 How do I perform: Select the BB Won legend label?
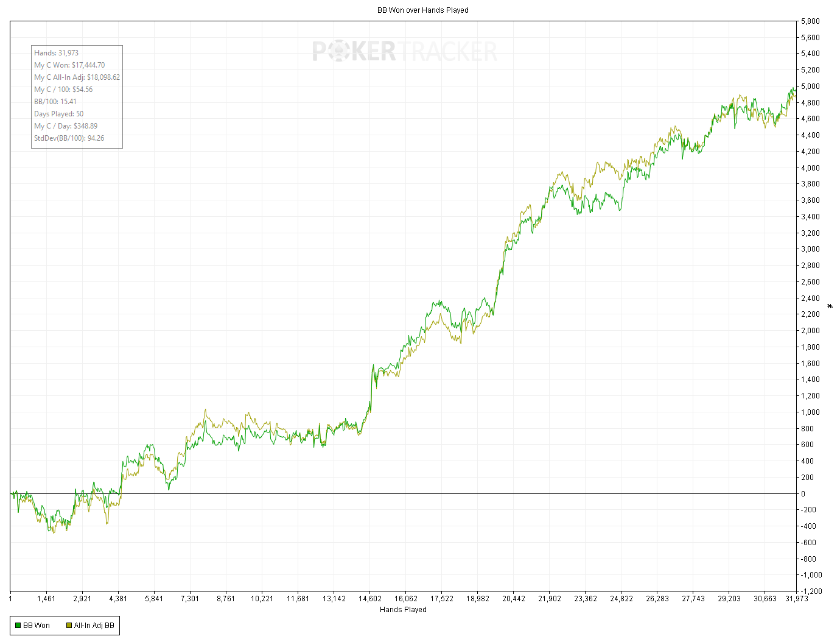(37, 626)
